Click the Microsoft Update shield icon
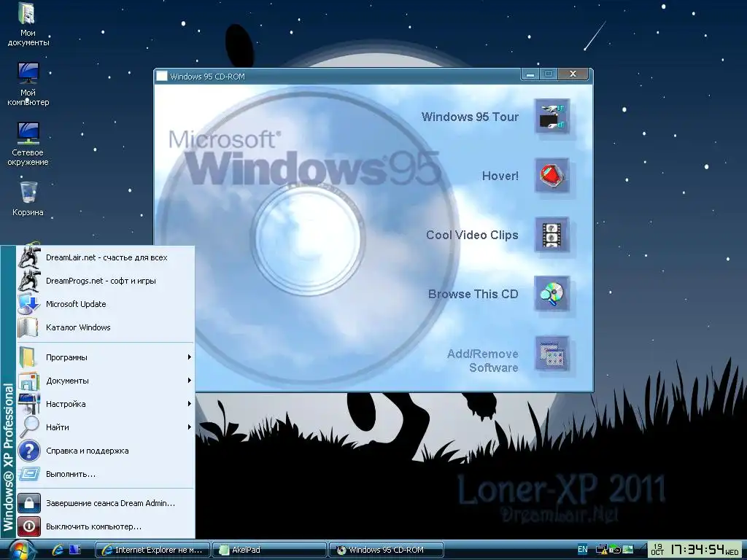The image size is (747, 560). coord(28,304)
